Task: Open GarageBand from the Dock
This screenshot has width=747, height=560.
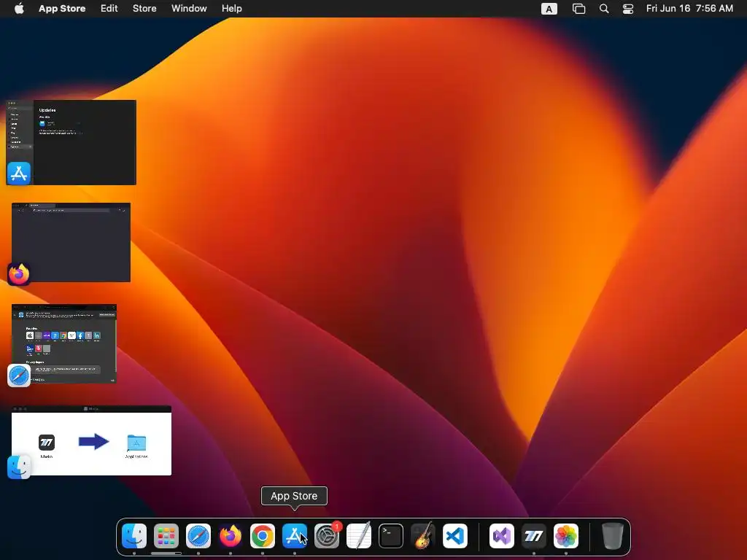Action: pyautogui.click(x=423, y=536)
